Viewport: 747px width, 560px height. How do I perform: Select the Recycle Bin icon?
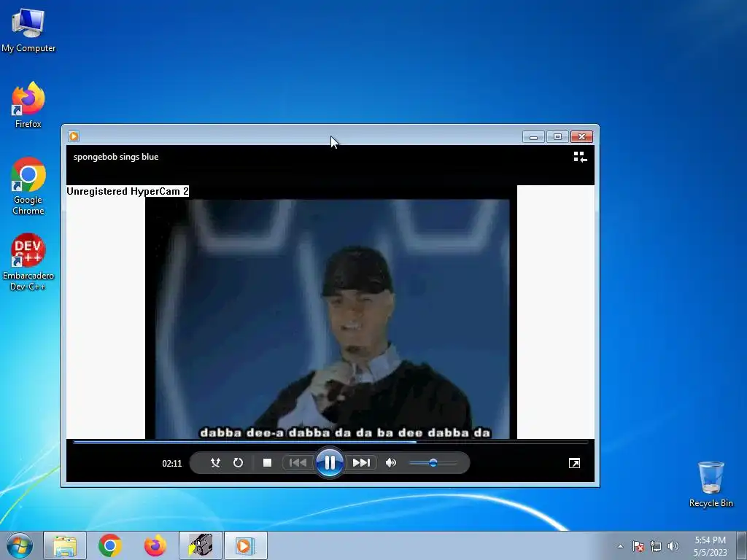coord(711,484)
